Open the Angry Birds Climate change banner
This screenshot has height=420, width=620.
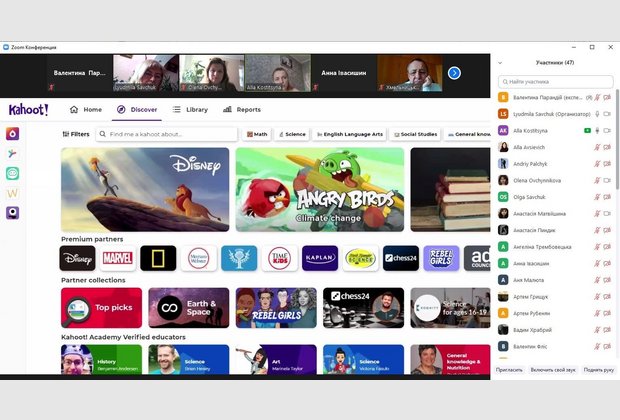tap(320, 189)
